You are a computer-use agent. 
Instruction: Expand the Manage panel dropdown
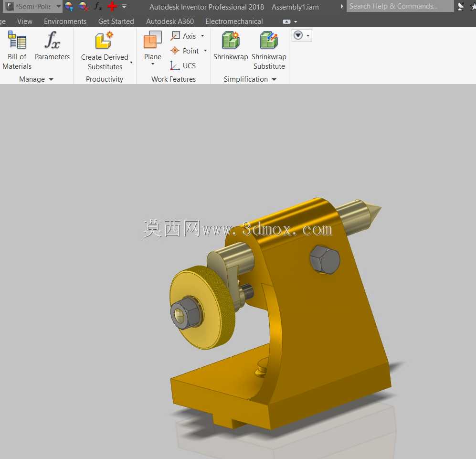click(51, 79)
